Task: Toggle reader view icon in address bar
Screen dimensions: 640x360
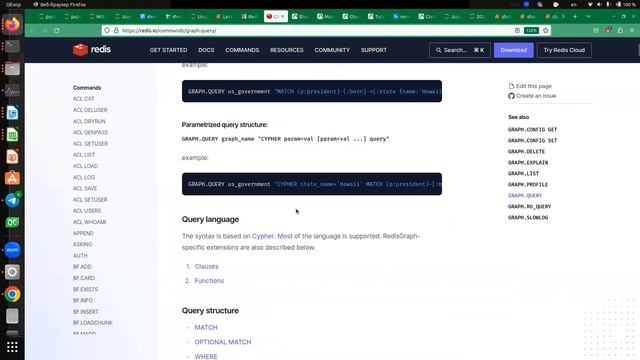Action: [x=517, y=31]
